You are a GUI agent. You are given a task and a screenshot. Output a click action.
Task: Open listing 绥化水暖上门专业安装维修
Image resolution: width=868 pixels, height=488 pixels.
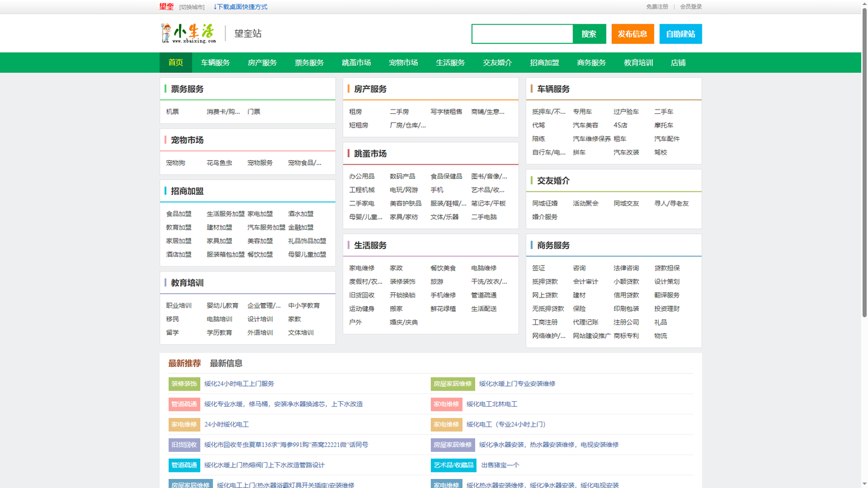[517, 384]
